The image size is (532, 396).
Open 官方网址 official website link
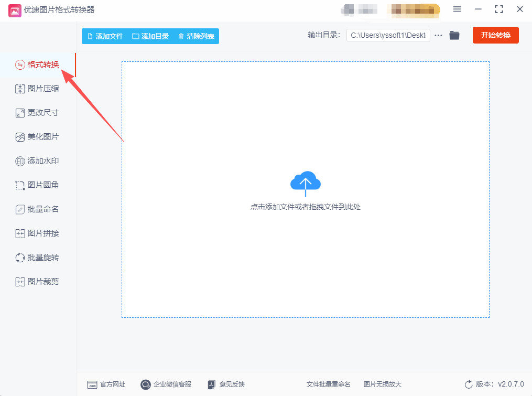pyautogui.click(x=106, y=384)
